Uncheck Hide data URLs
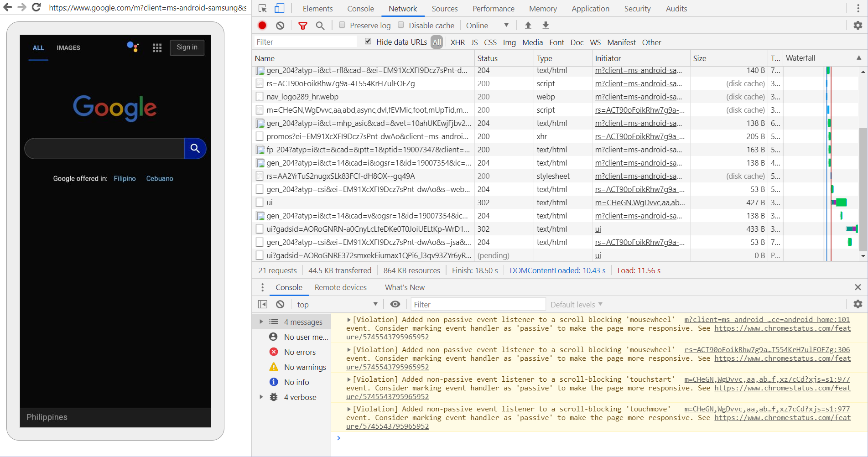The height and width of the screenshot is (457, 868). tap(368, 42)
